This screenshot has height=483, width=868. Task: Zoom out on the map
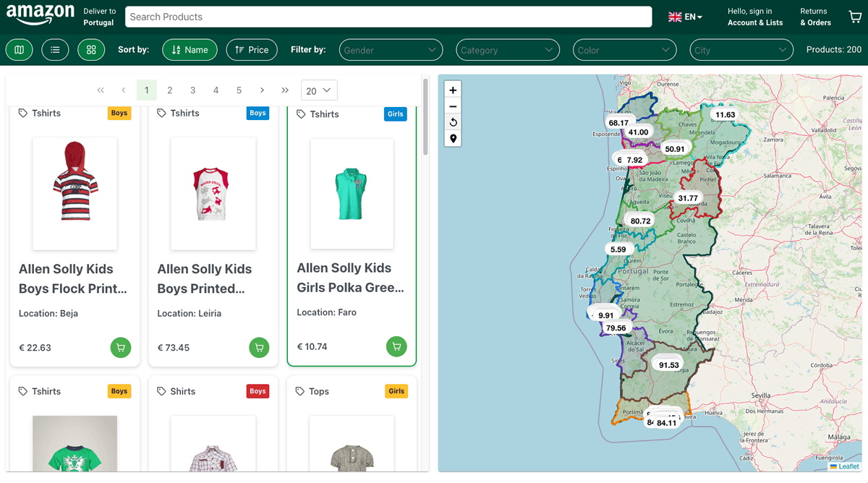[453, 106]
